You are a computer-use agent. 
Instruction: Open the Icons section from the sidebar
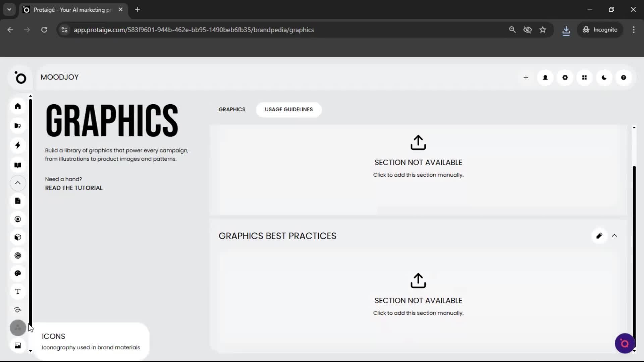(17, 328)
